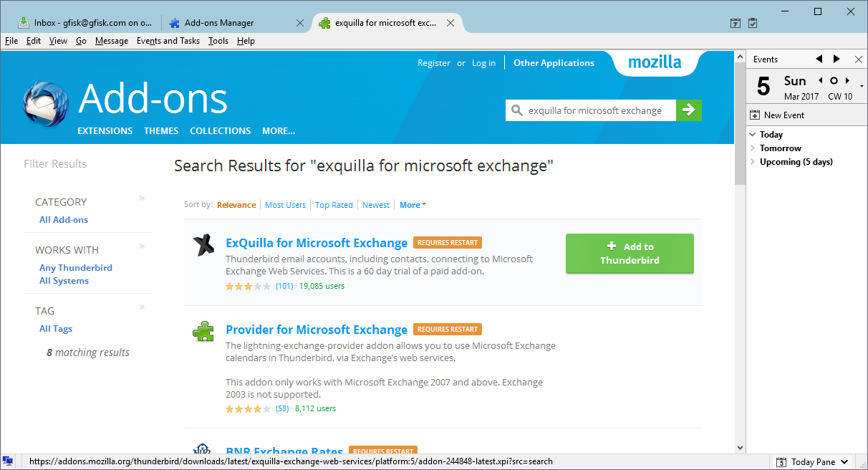The width and height of the screenshot is (868, 470).
Task: Sort results by Most Users
Action: coord(285,205)
